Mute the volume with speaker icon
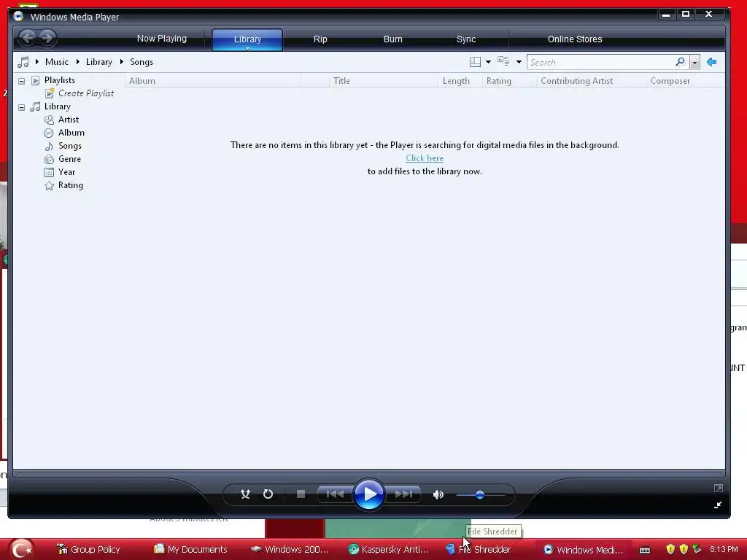747x560 pixels. 438,495
